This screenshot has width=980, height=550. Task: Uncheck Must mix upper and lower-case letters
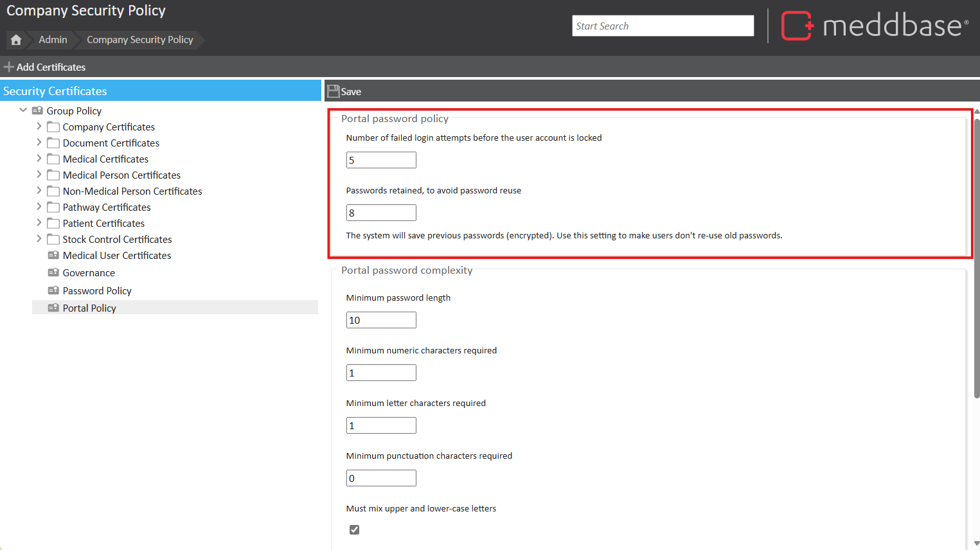pos(354,529)
